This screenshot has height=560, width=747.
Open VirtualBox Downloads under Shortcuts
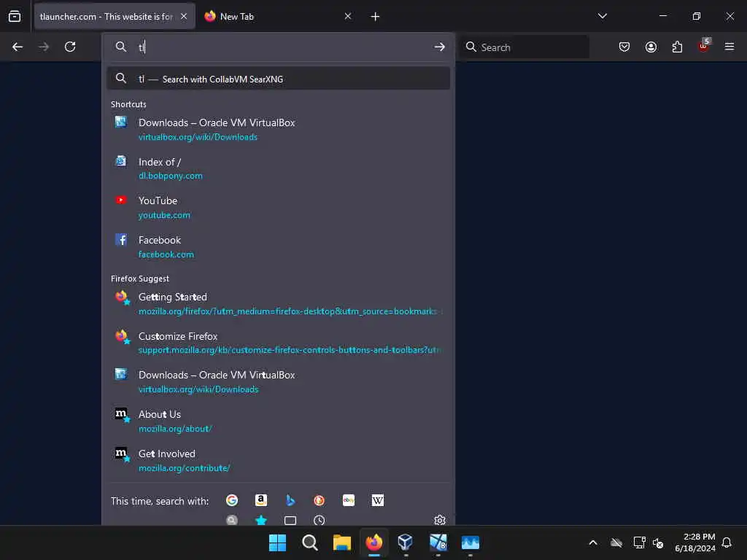click(279, 130)
